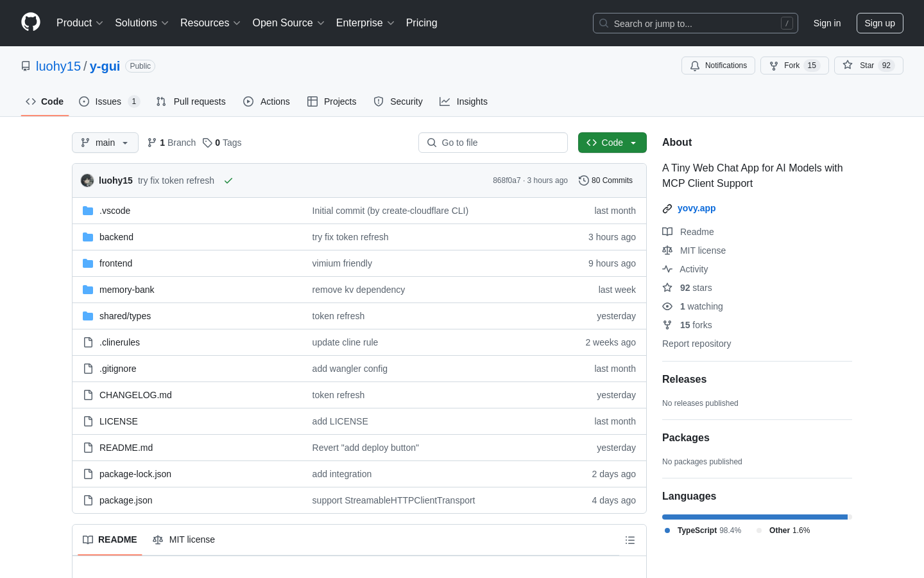The width and height of the screenshot is (924, 578).
Task: Click the TypeScript language bar segment
Action: click(x=755, y=517)
